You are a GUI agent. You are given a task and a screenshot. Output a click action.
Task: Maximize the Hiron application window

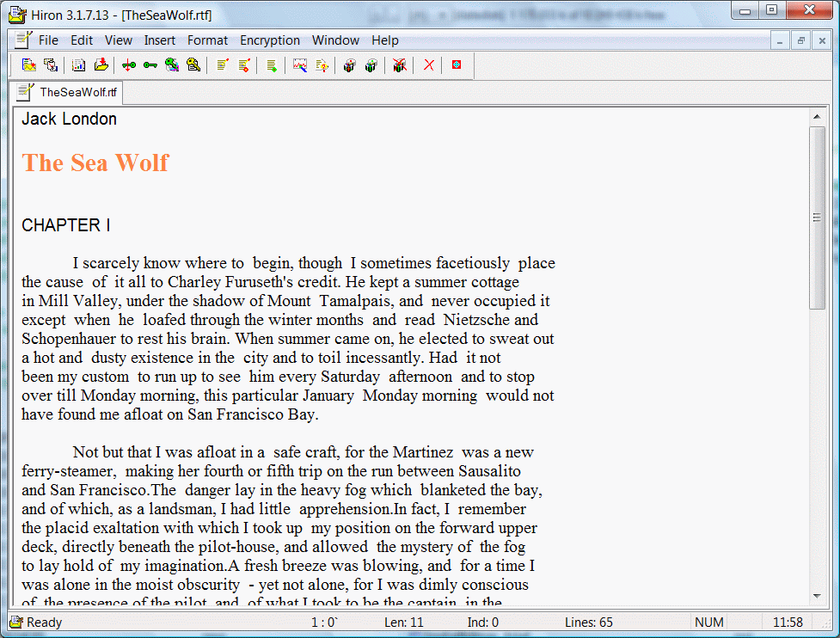coord(771,10)
